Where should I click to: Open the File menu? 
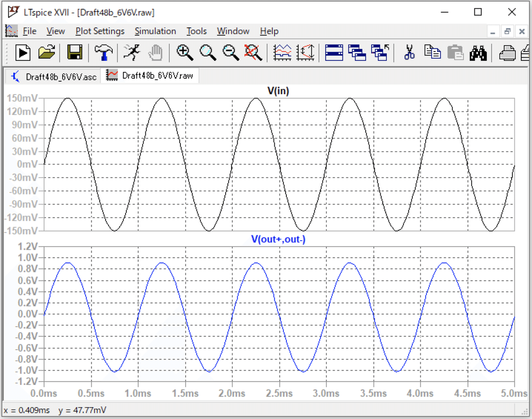tap(30, 31)
